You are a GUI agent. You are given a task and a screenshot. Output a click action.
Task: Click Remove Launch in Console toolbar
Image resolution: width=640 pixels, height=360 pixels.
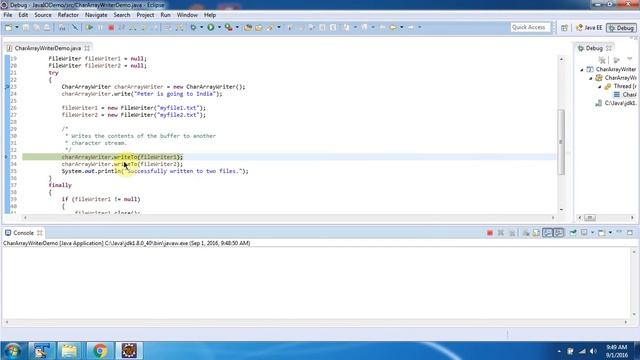(501, 233)
